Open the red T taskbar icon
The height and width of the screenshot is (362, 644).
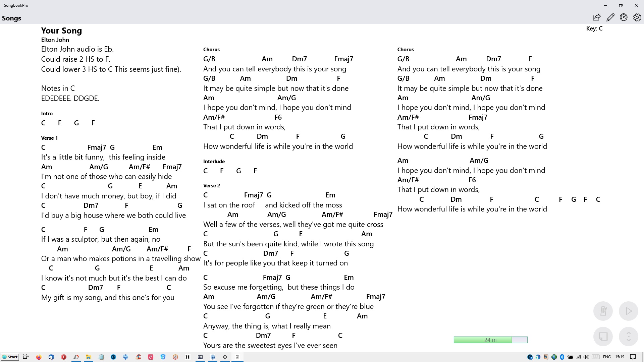(64, 357)
